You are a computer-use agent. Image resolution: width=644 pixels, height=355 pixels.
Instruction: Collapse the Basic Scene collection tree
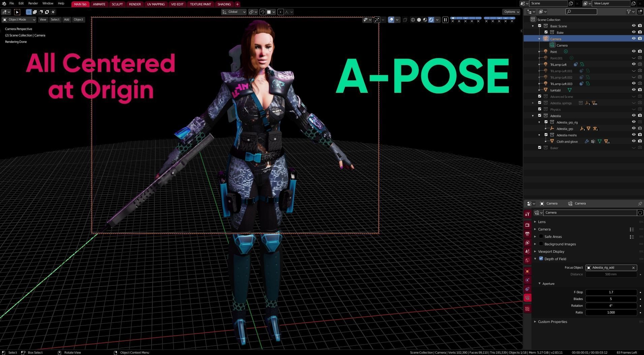coord(533,26)
